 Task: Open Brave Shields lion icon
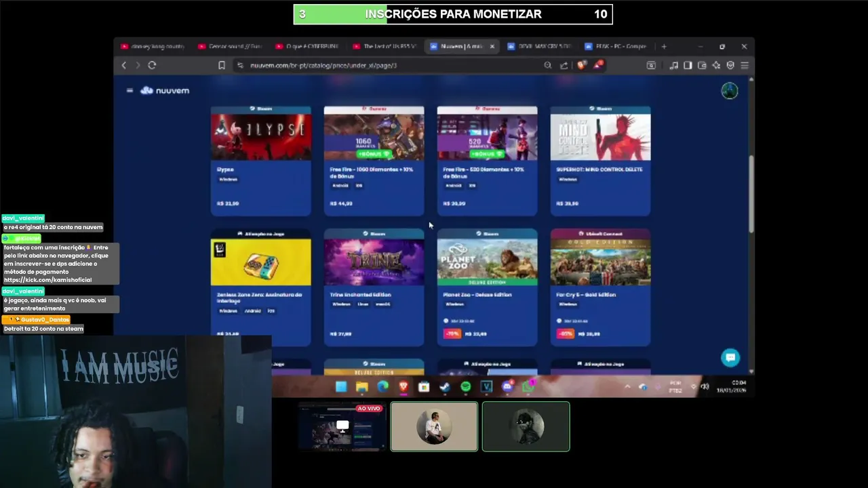coord(581,65)
